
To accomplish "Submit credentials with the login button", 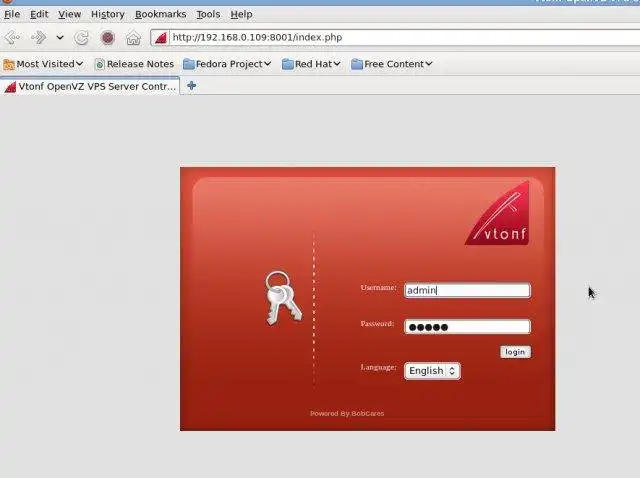I will pos(516,352).
